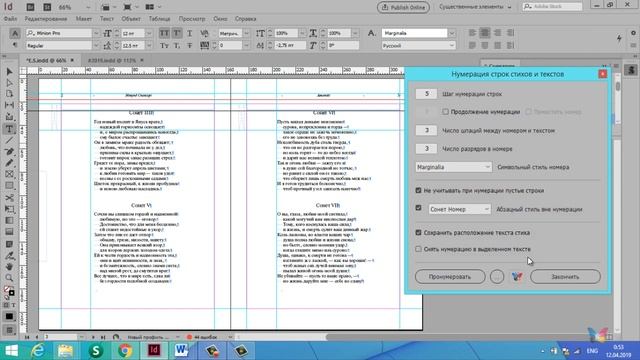Screen dimensions: 640x360
Task: Select the Selection (black arrow) tool
Action: click(x=9, y=72)
